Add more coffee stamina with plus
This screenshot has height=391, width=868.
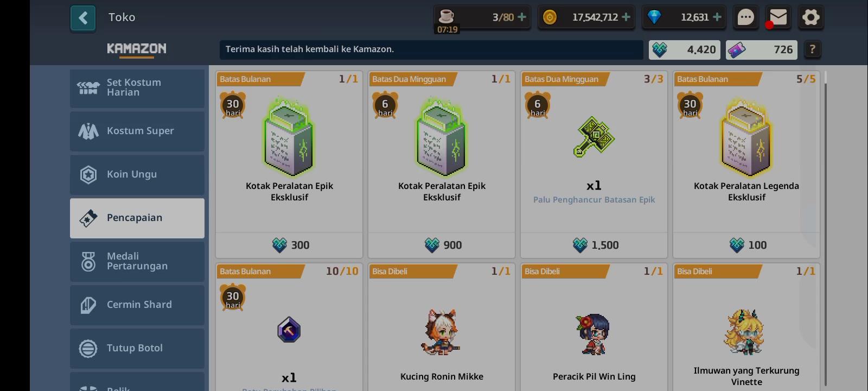click(x=522, y=17)
